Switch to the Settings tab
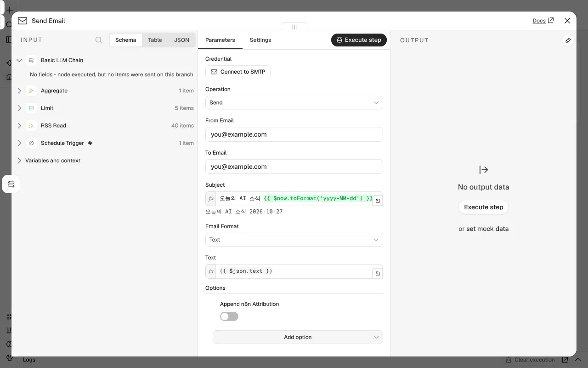The width and height of the screenshot is (588, 368). [260, 40]
